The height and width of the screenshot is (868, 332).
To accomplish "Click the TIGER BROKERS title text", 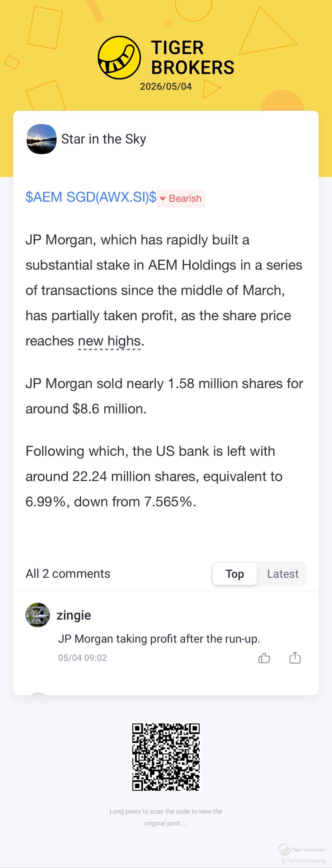I will coord(193,58).
